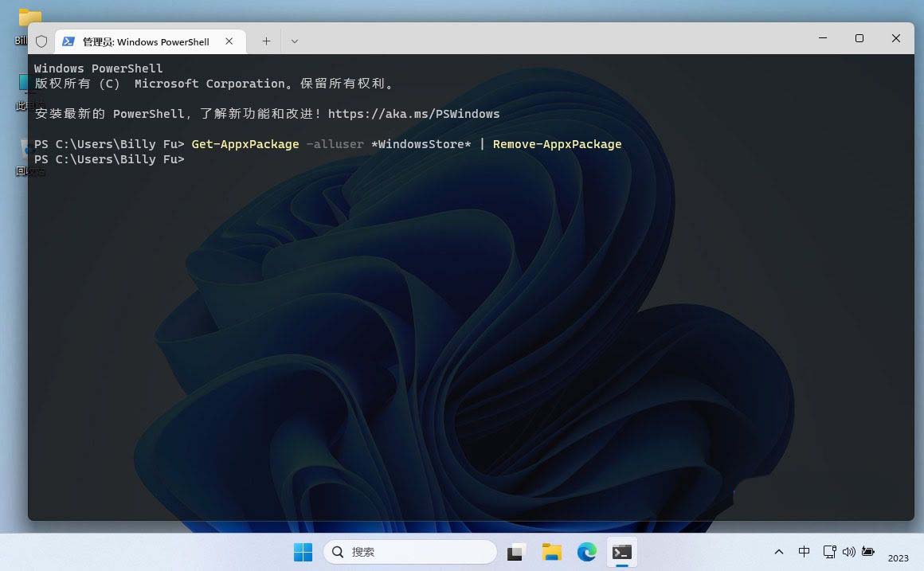Open network settings from system tray

point(830,552)
